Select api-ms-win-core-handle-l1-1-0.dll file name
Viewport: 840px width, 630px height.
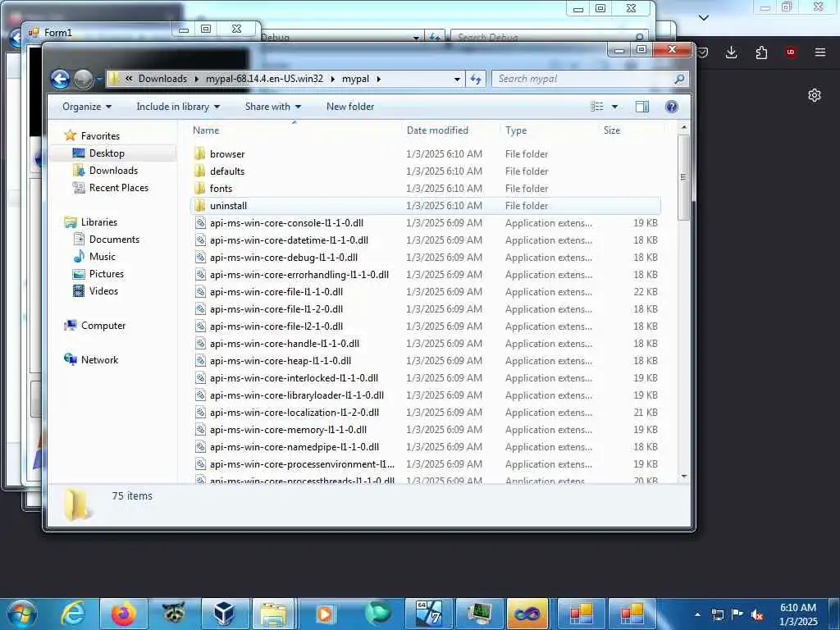coord(285,344)
